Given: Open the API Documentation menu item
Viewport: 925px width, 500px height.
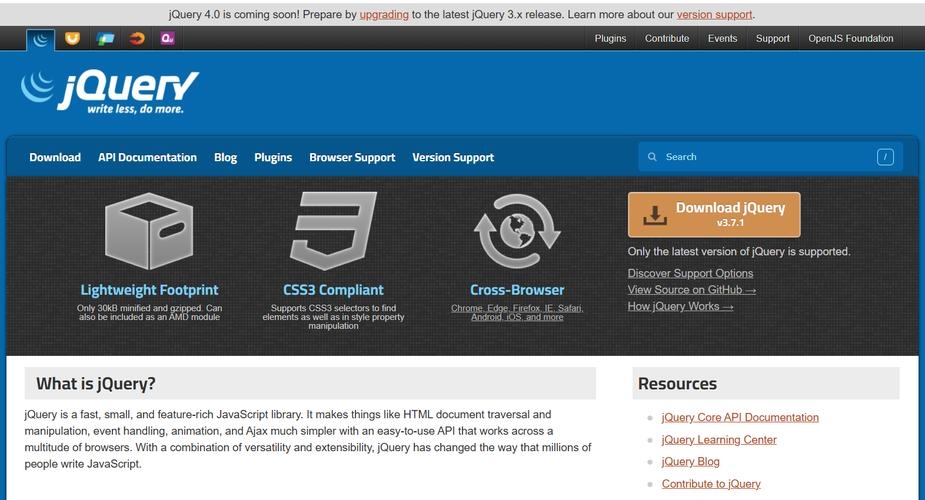Looking at the screenshot, I should tap(147, 157).
